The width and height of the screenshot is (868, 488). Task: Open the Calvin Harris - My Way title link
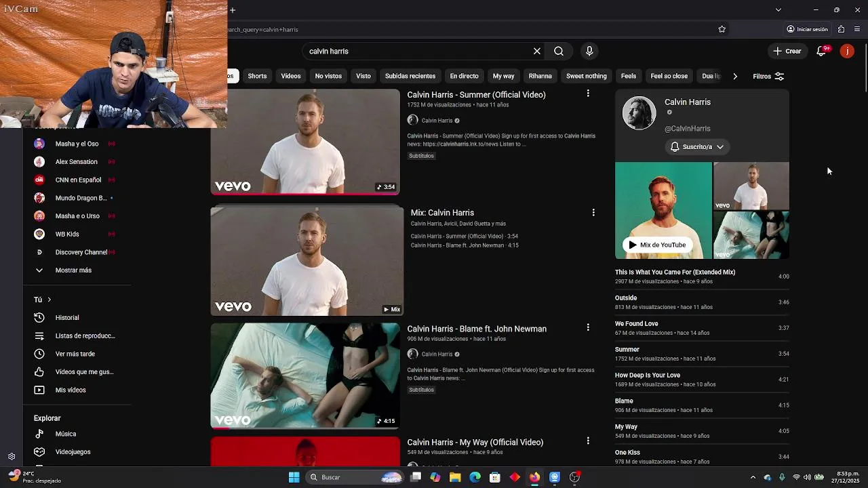pos(475,442)
